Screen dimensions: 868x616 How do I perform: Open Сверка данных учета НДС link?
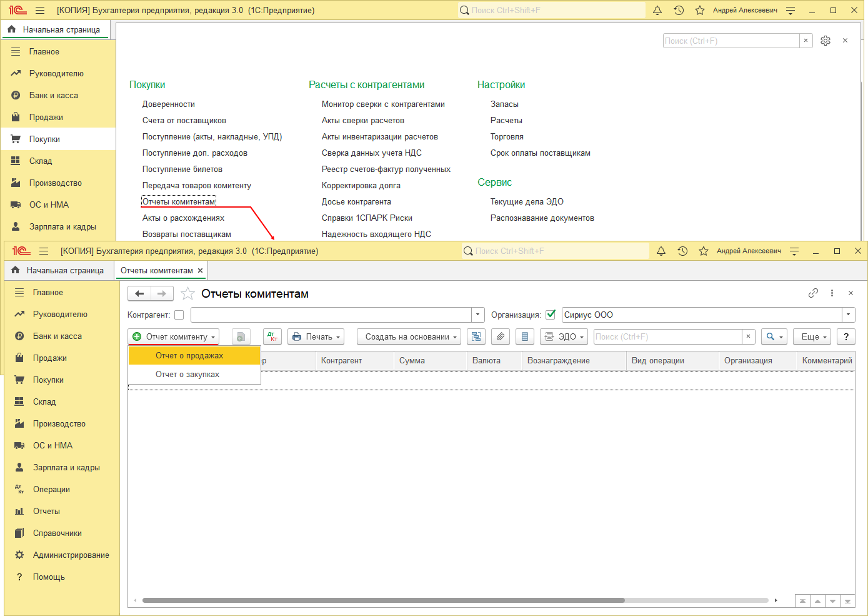click(372, 153)
